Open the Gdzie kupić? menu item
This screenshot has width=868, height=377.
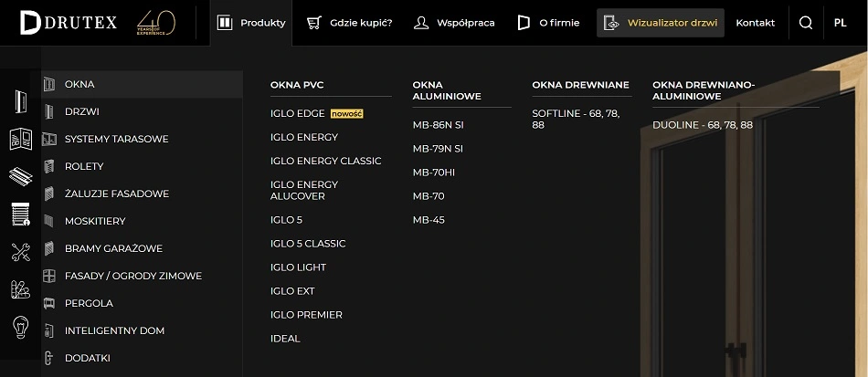pos(361,23)
